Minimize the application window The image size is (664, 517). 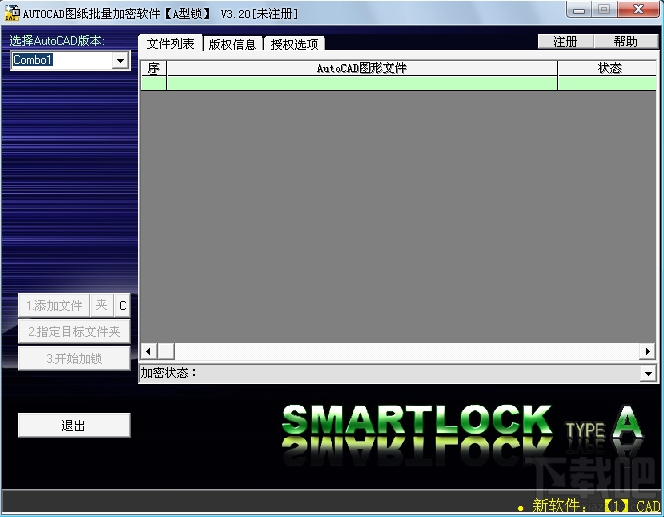tap(579, 10)
